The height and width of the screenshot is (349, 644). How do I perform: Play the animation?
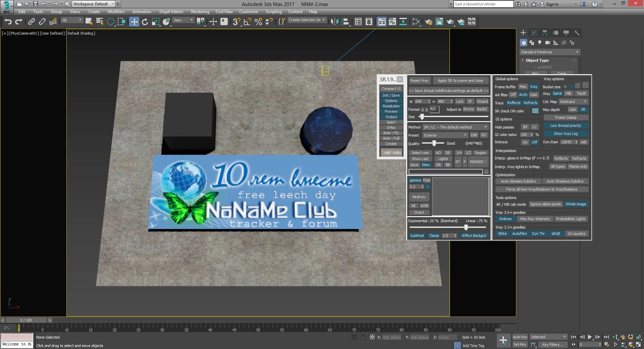click(590, 337)
